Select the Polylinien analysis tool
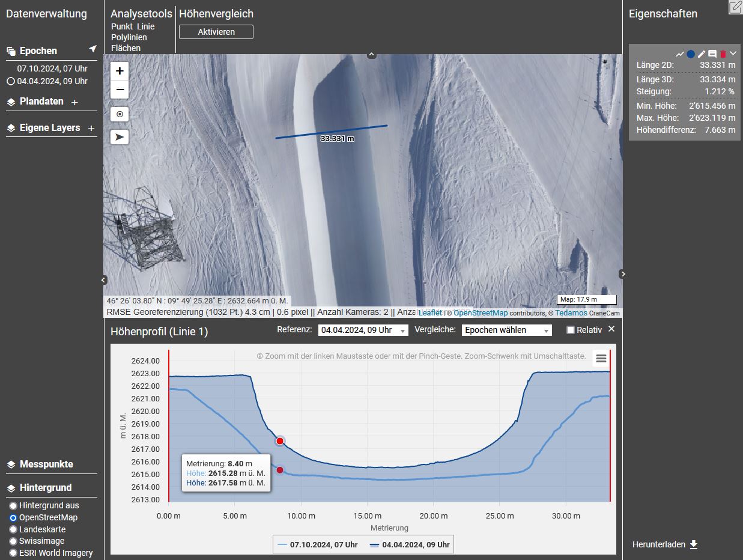Screen dimensions: 743x560 129,37
